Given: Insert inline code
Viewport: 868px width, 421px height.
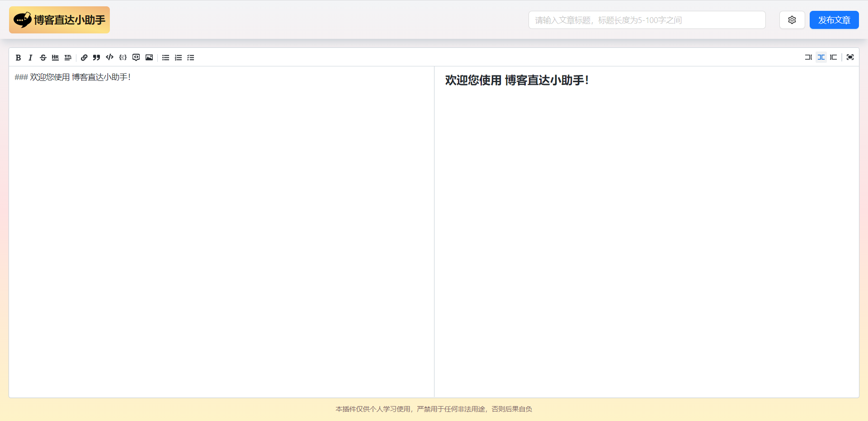Looking at the screenshot, I should (109, 57).
